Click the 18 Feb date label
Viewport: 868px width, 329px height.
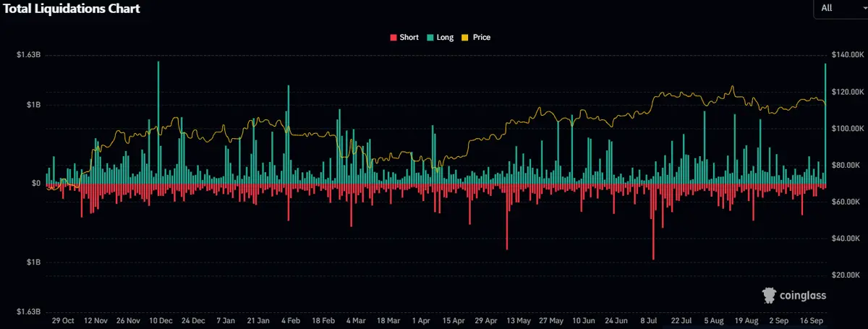pos(323,320)
